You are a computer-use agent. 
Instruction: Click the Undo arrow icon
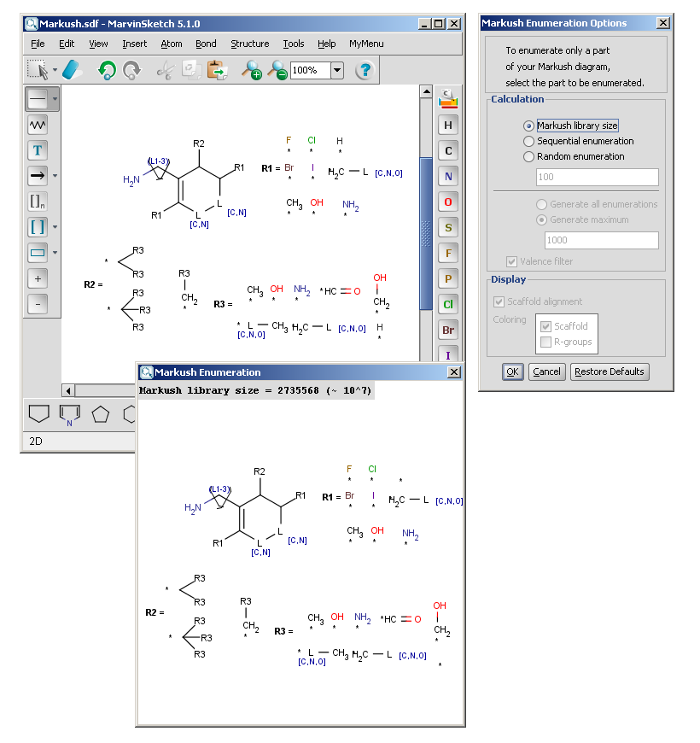pos(107,70)
